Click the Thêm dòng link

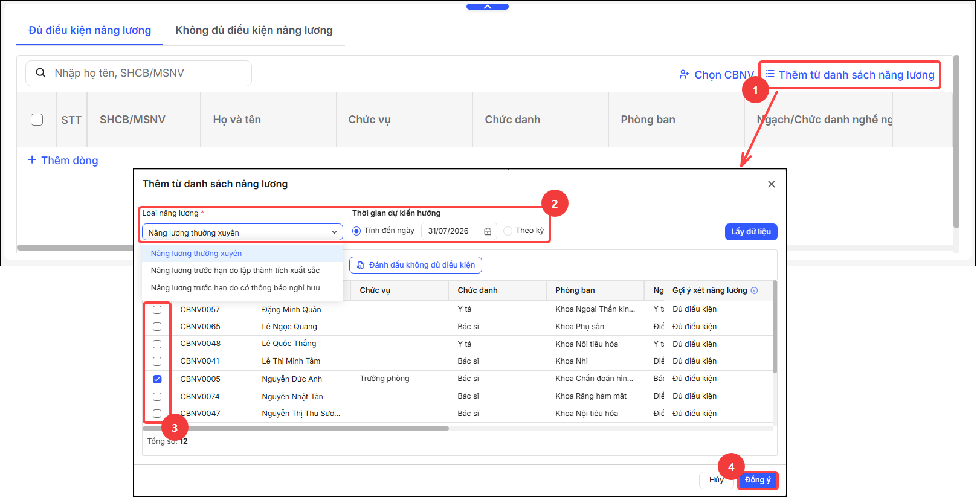click(x=63, y=161)
